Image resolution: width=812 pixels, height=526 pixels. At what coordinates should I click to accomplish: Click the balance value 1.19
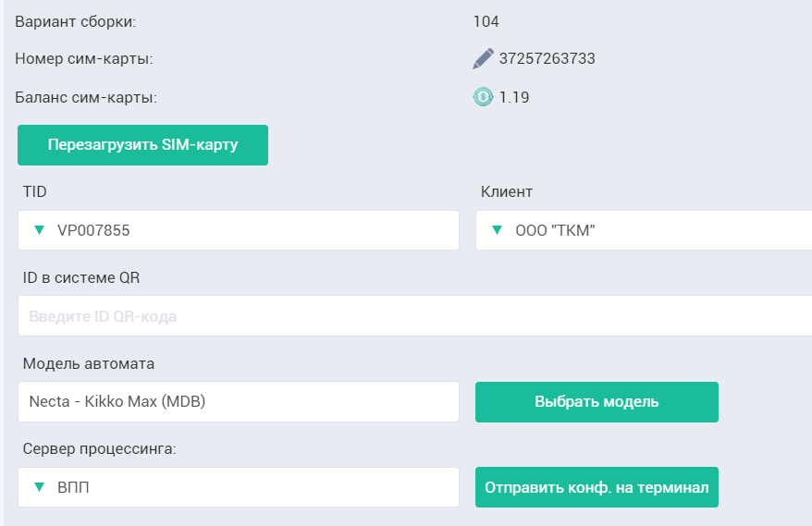click(514, 97)
